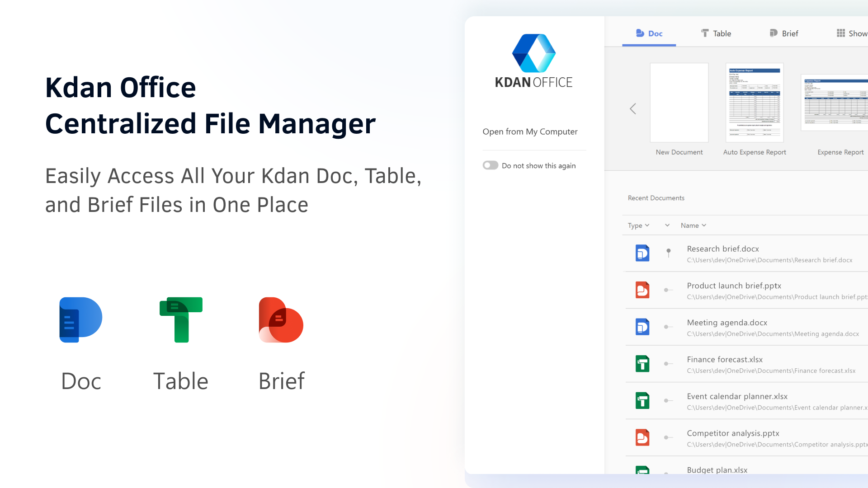Click the Table icon next to Event calendar planner.xlsx
The height and width of the screenshot is (488, 868).
(642, 400)
